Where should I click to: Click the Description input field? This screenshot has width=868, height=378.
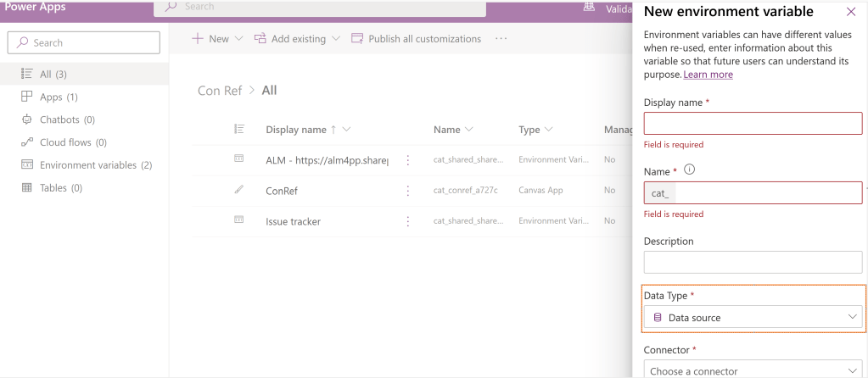(x=753, y=263)
